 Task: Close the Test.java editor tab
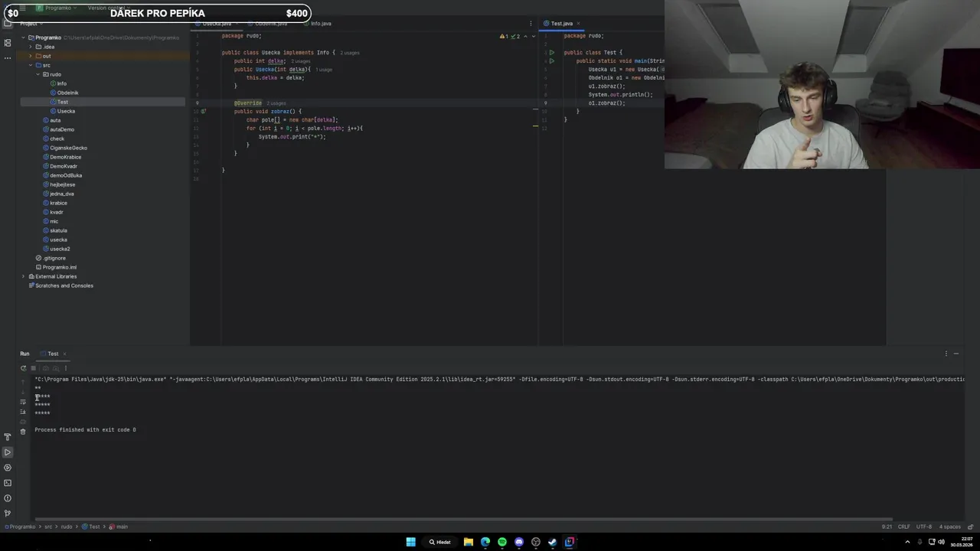579,24
